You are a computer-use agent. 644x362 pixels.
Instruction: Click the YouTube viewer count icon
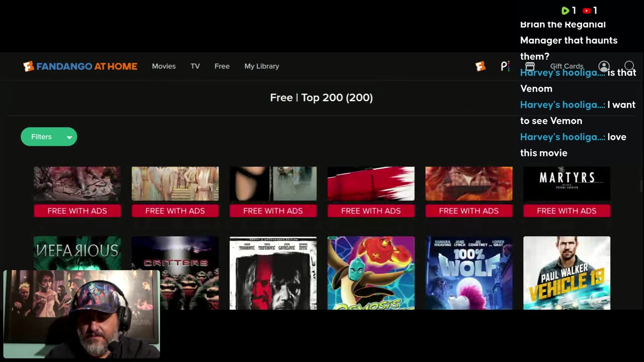pyautogui.click(x=587, y=11)
